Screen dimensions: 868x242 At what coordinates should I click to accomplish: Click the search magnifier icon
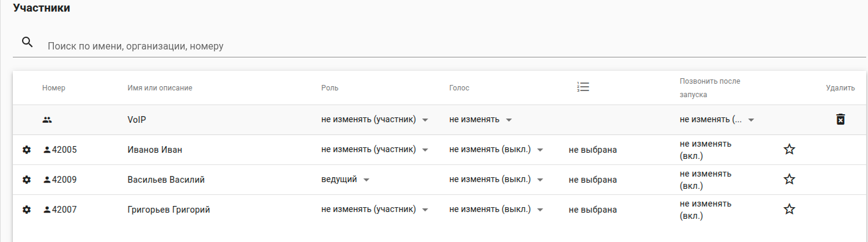[27, 42]
